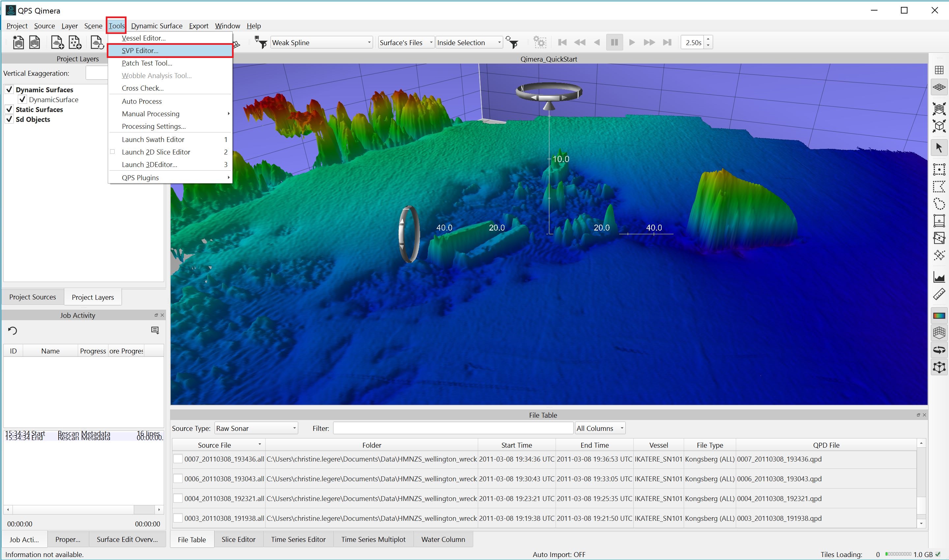Open the Inside Selection dropdown
The image size is (949, 560).
pyautogui.click(x=469, y=42)
